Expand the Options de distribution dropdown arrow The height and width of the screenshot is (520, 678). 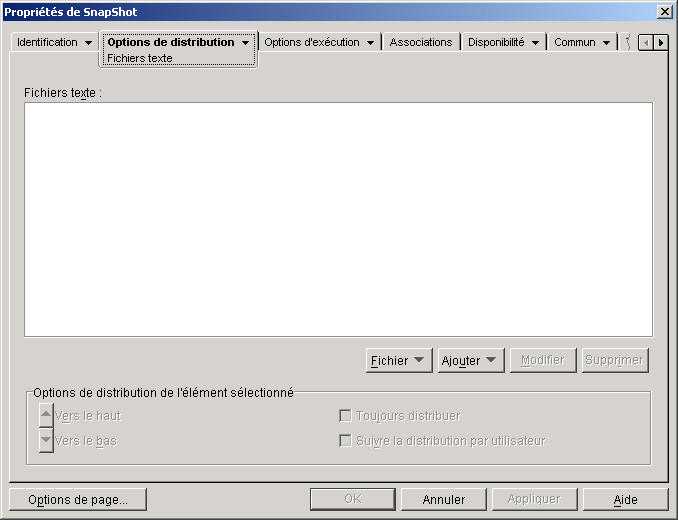tap(246, 43)
